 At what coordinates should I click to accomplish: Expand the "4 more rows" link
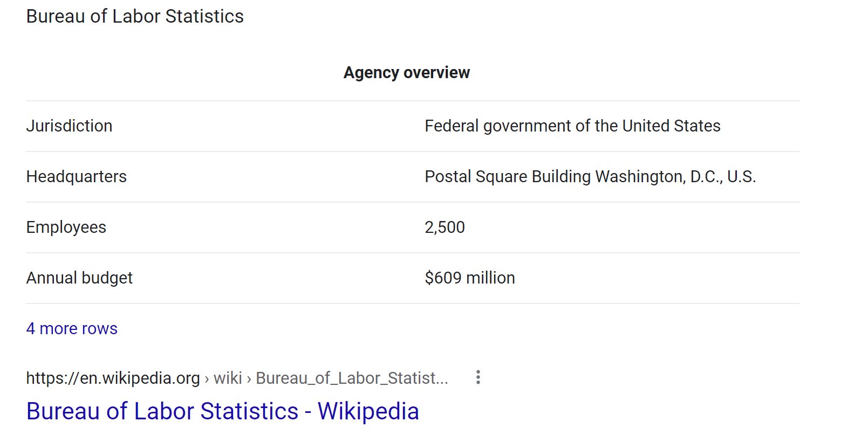(x=72, y=328)
